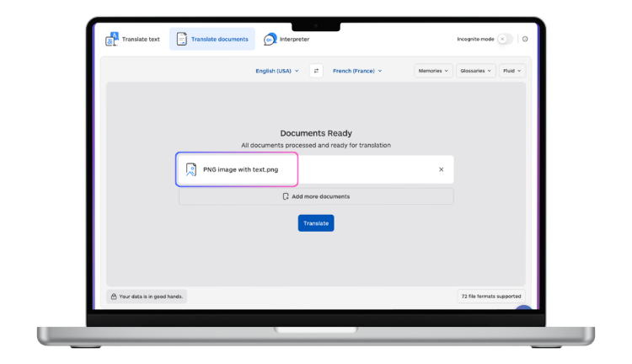Open the Fluid style dropdown
Image resolution: width=632 pixels, height=364 pixels.
coord(512,71)
